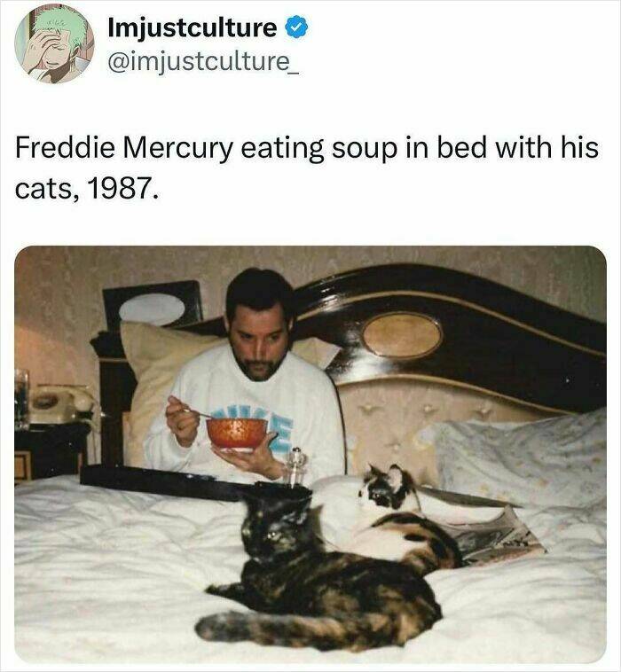Click the red soup bowl in the photo
The image size is (621, 672).
(237, 432)
